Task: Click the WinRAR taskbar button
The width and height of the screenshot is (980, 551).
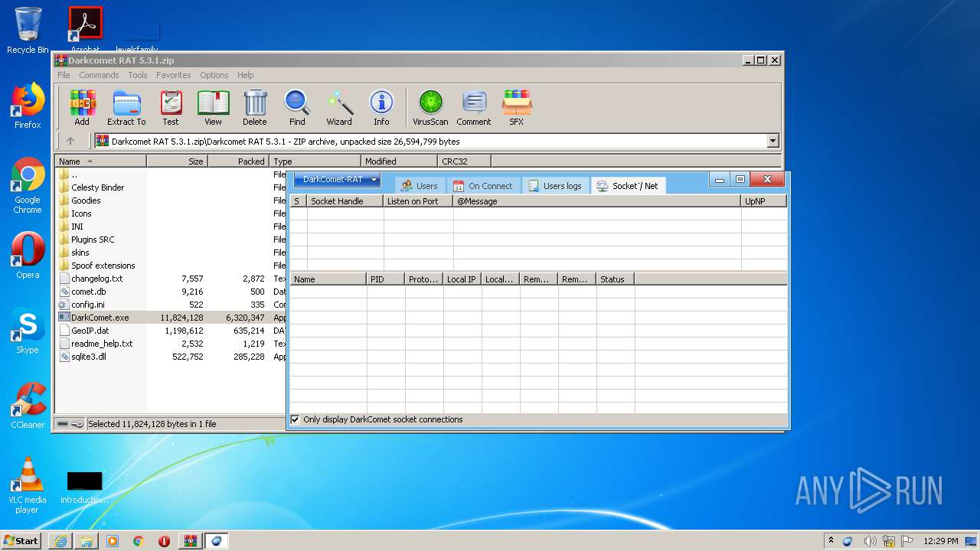Action: click(190, 541)
